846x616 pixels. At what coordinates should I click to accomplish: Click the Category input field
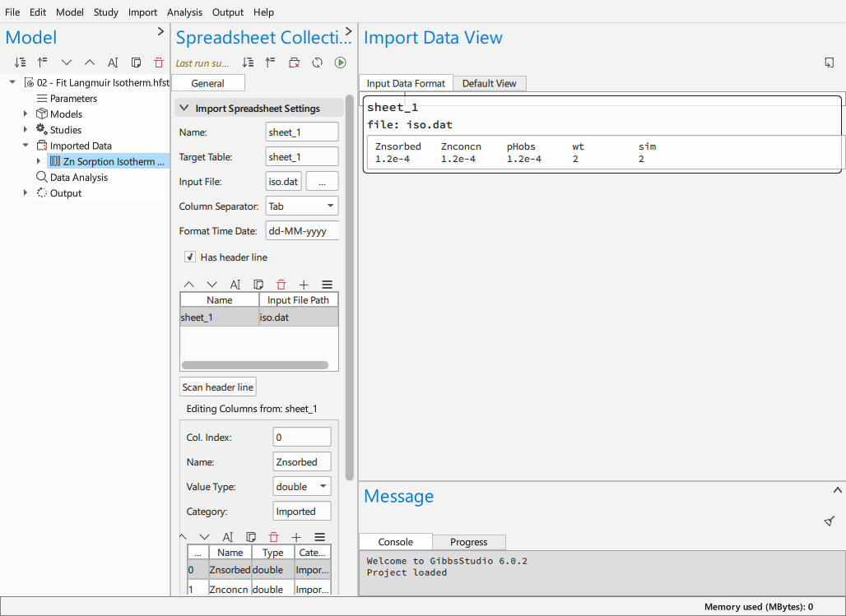(302, 512)
